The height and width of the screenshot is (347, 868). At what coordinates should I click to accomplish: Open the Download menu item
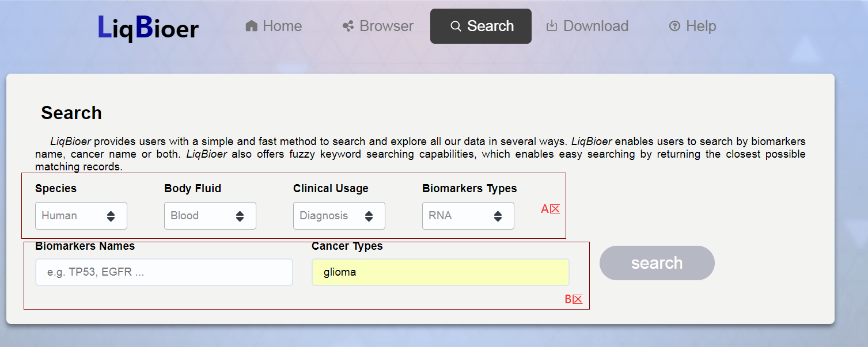(587, 26)
